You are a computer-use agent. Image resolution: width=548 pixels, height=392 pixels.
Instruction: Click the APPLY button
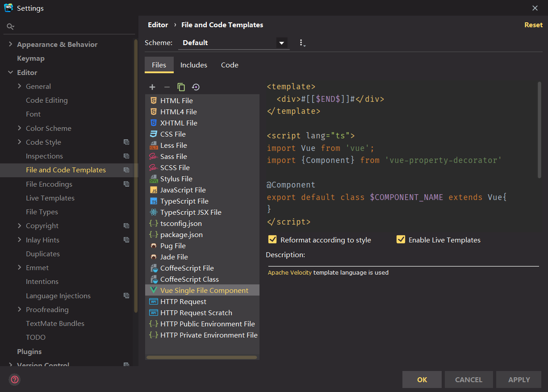pyautogui.click(x=519, y=379)
